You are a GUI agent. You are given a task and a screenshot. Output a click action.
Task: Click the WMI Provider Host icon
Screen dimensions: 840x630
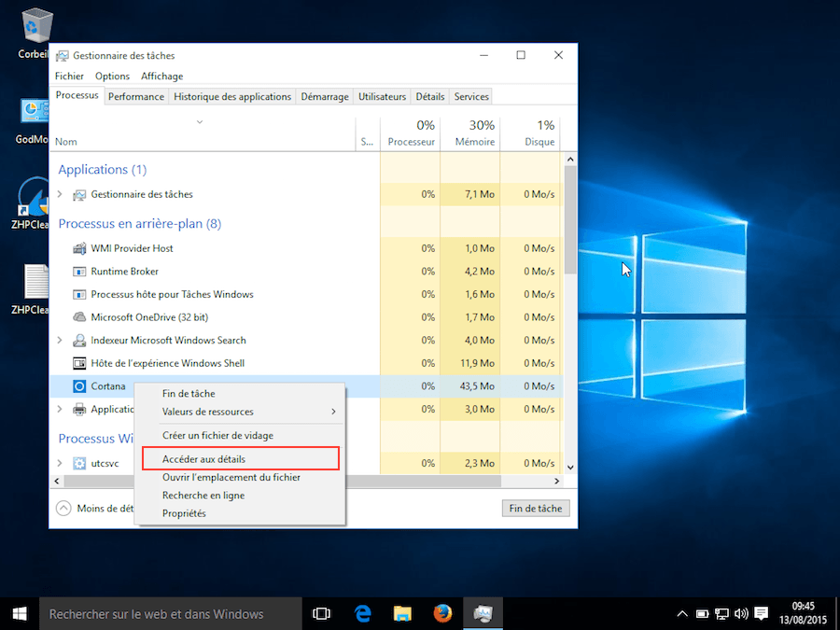coord(79,248)
